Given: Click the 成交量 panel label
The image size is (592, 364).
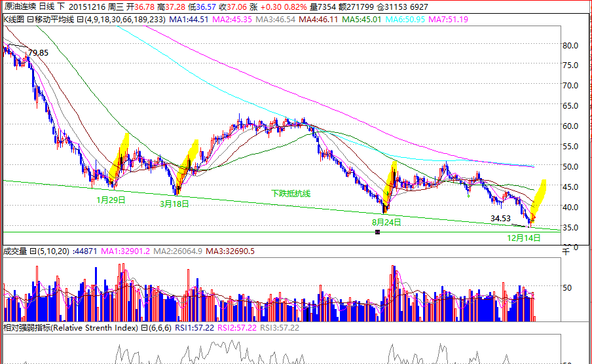Looking at the screenshot, I should (15, 251).
